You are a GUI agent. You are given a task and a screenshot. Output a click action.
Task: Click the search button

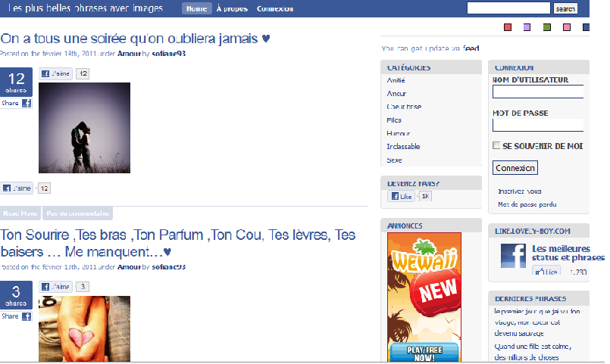565,8
